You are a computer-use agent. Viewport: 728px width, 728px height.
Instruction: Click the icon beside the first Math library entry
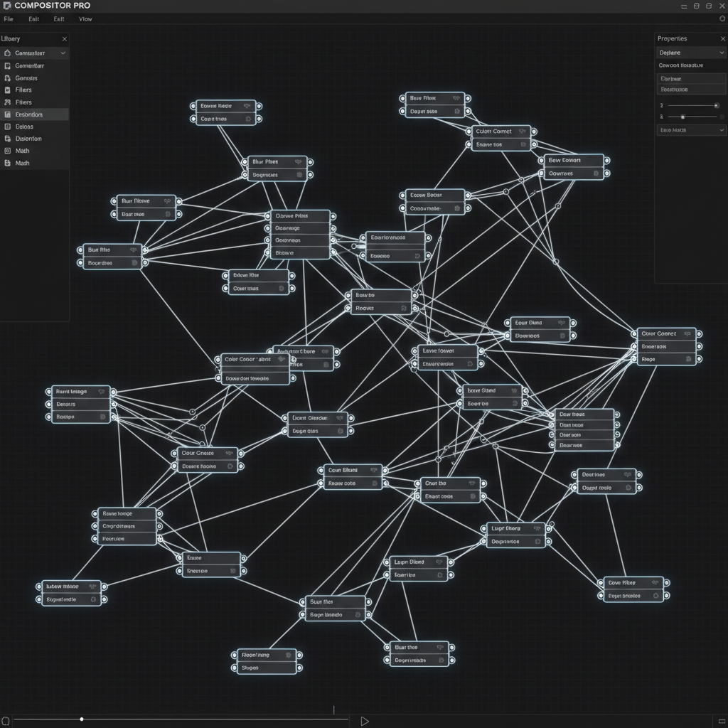coord(7,151)
